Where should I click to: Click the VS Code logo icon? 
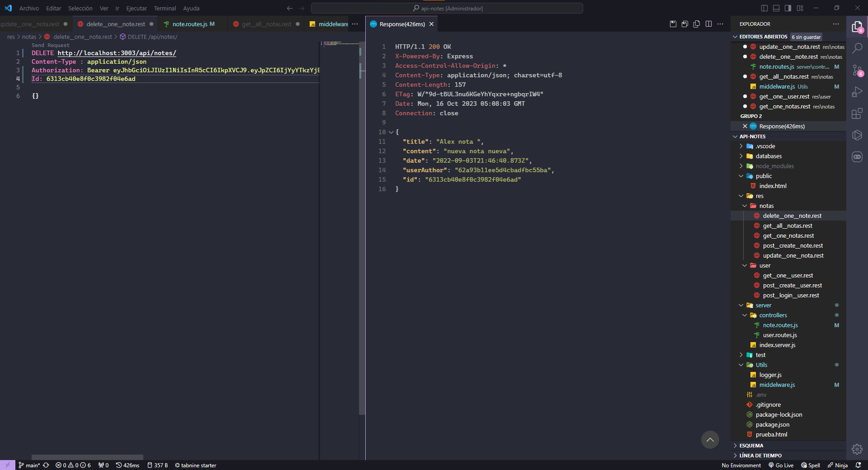[8, 8]
